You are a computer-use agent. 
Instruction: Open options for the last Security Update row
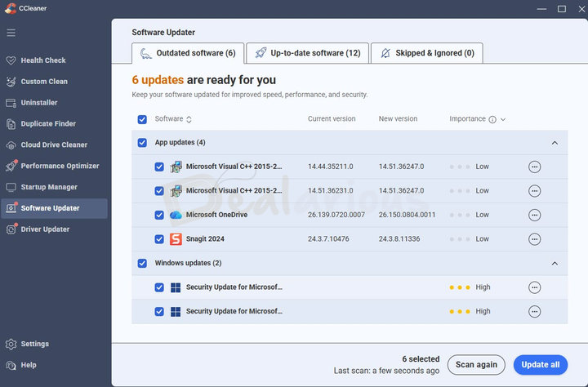[534, 311]
